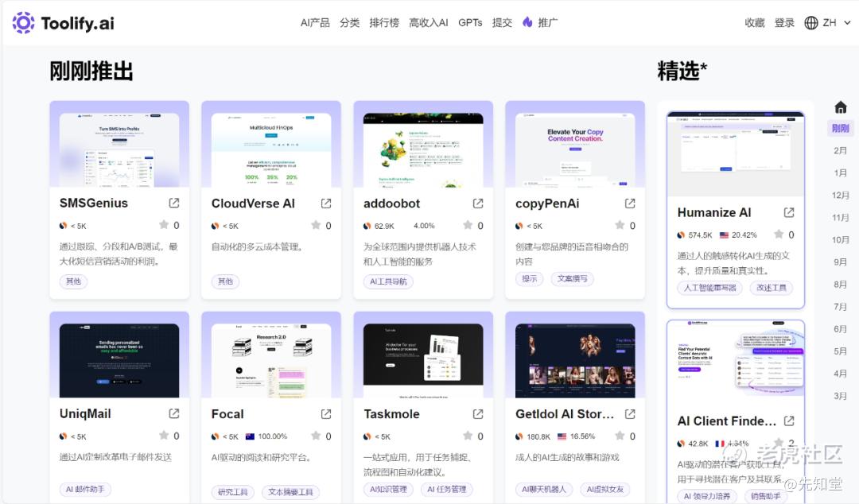Open Taskmole external link icon
Viewport: 859px width, 504px height.
tap(478, 414)
